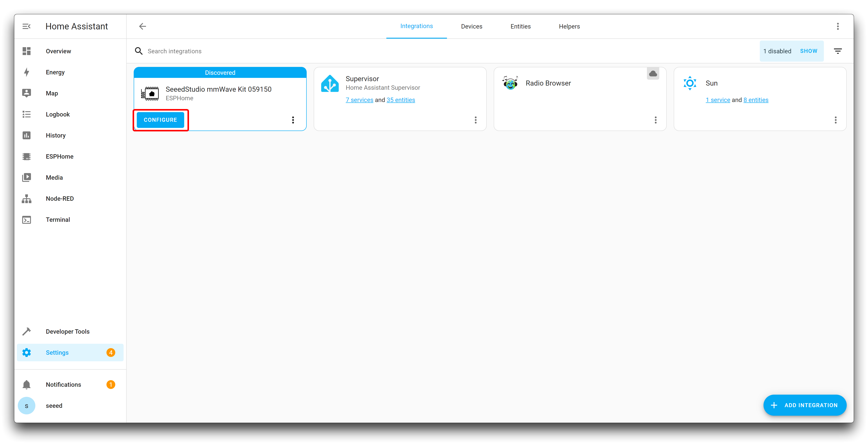
Task: Click the Search integrations field
Action: point(270,51)
